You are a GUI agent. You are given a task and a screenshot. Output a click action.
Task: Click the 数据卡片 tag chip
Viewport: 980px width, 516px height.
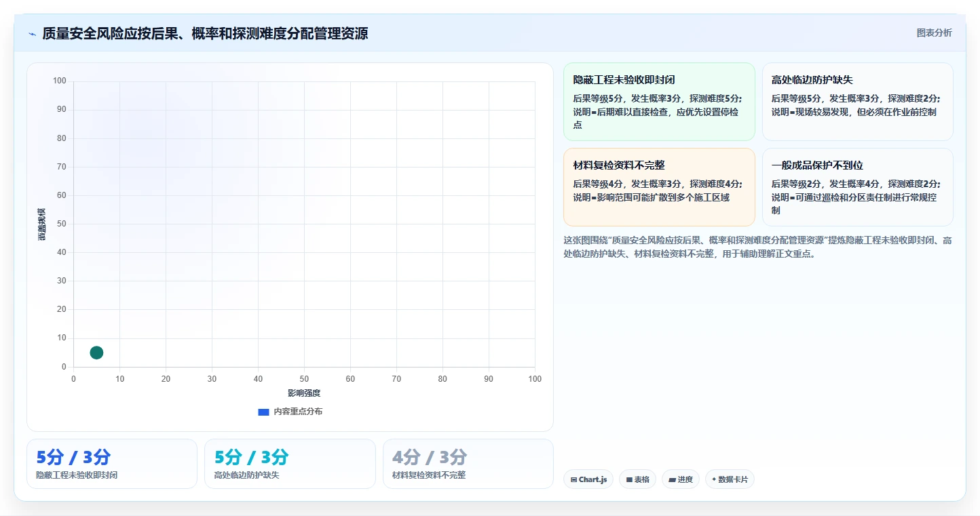pos(730,479)
